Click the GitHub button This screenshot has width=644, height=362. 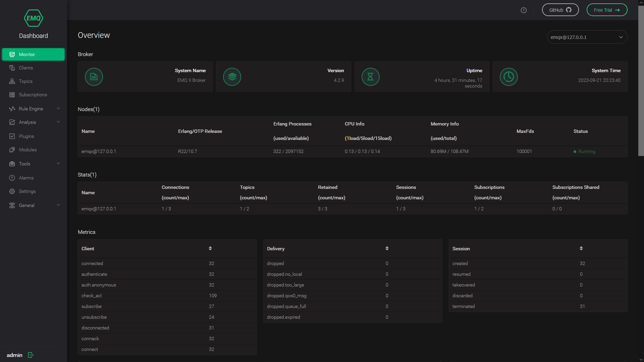[x=560, y=10]
